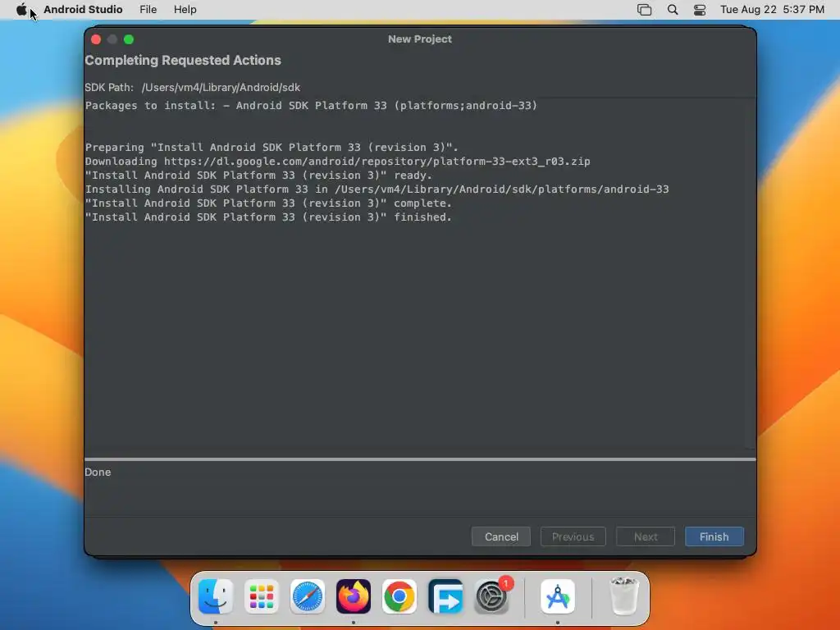Click the log line ending in 'complete.'
This screenshot has height=630, width=840.
tap(268, 203)
